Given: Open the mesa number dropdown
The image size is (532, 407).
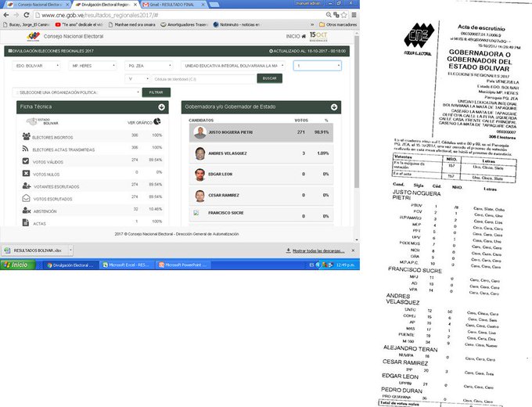Looking at the screenshot, I should pyautogui.click(x=318, y=66).
